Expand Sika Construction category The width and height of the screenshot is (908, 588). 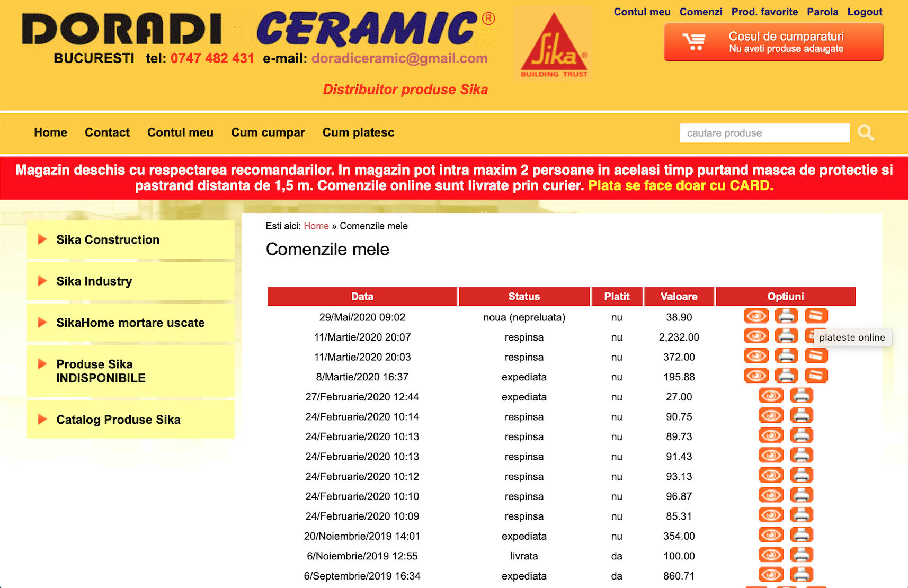(x=131, y=239)
